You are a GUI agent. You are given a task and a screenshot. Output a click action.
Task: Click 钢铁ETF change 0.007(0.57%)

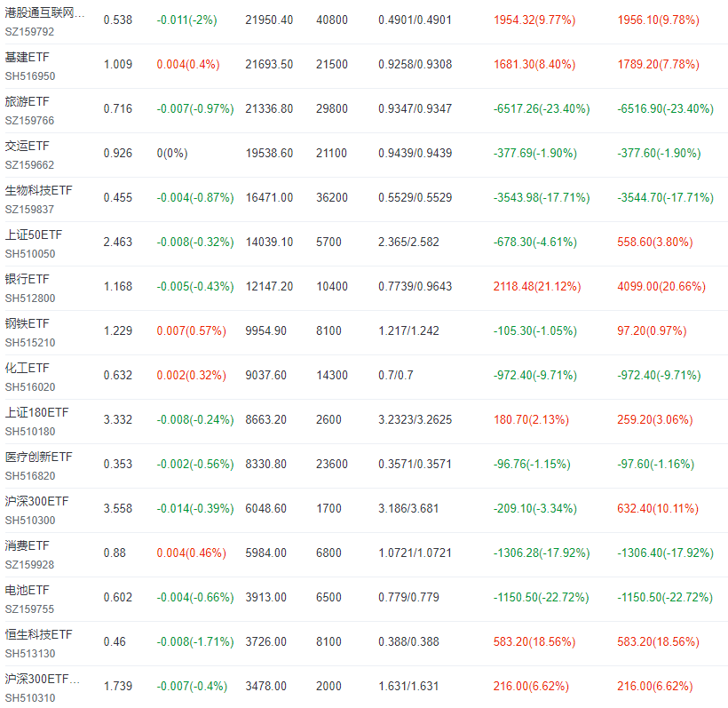click(191, 330)
